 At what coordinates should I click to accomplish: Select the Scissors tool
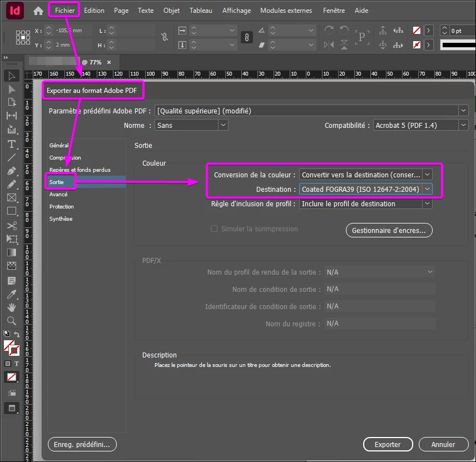pyautogui.click(x=12, y=226)
